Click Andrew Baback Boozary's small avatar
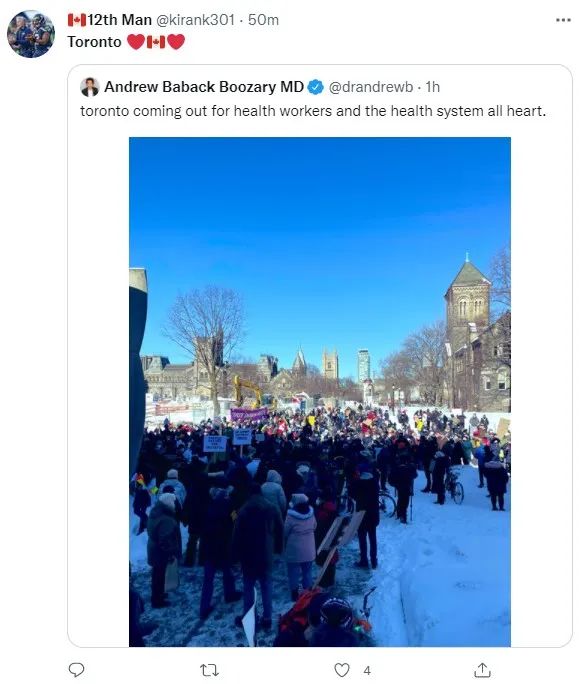 [x=90, y=87]
